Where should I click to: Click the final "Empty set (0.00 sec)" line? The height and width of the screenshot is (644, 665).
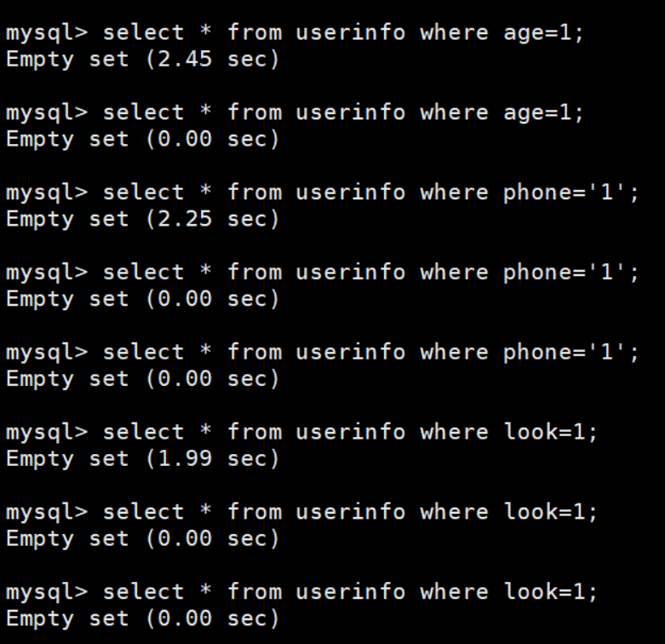pyautogui.click(x=142, y=618)
